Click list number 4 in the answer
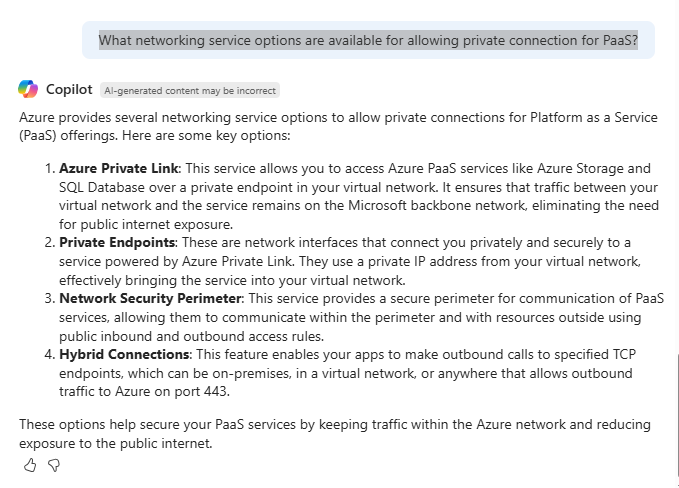Screen dimensions: 679x488 click(48, 354)
